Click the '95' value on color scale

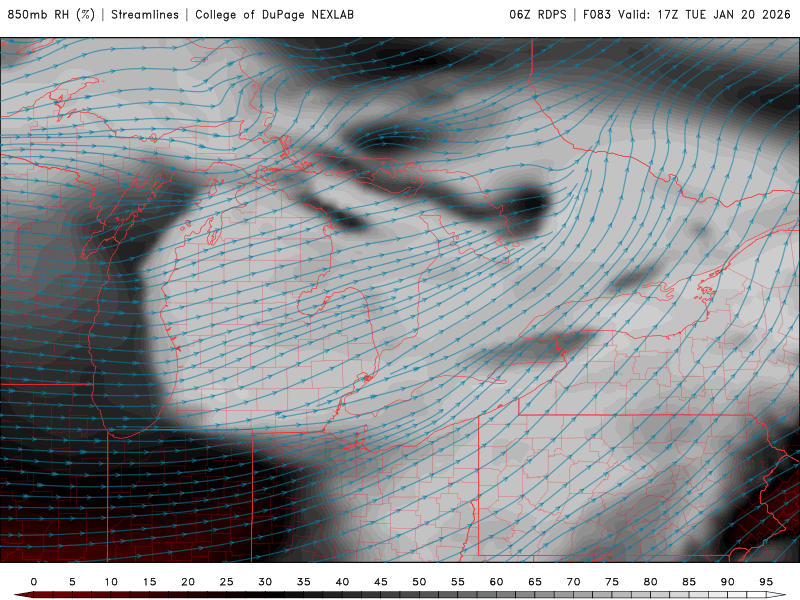(x=766, y=582)
